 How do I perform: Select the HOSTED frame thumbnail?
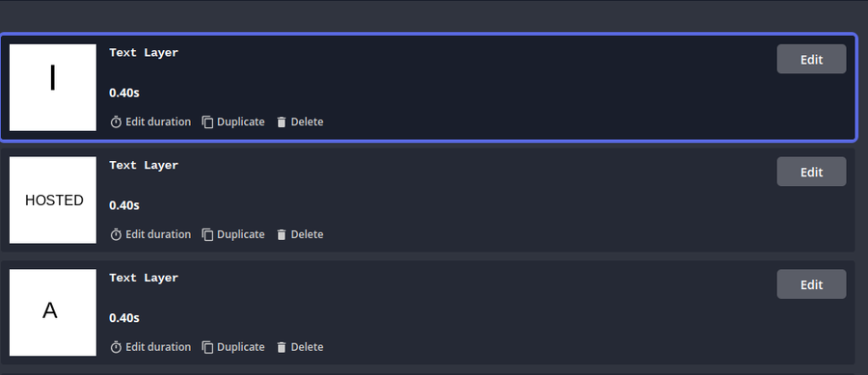[53, 200]
